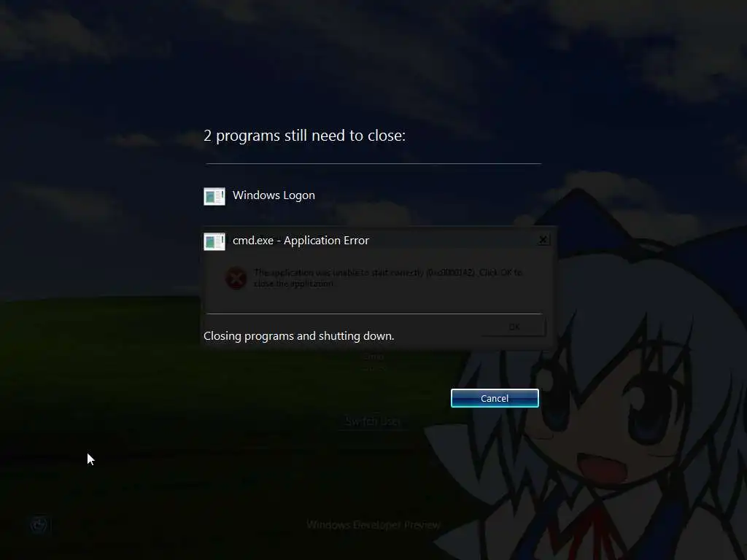Select the cmd.exe Application Error icon
This screenshot has height=560, width=747.
(214, 241)
